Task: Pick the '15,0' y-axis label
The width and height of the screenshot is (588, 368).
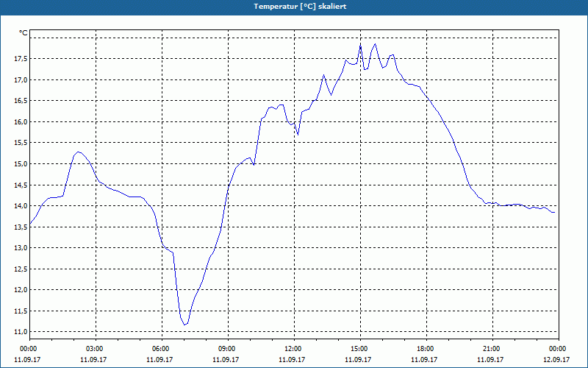Action: click(x=21, y=163)
